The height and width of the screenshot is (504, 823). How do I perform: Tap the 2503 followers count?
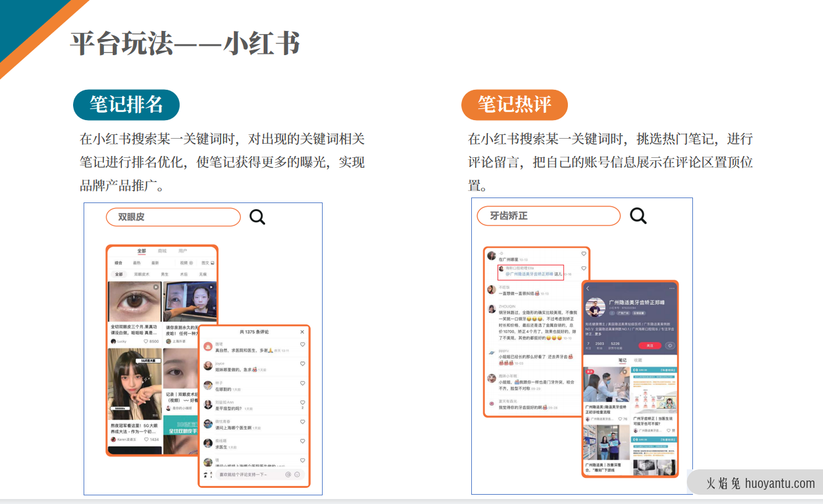(599, 344)
